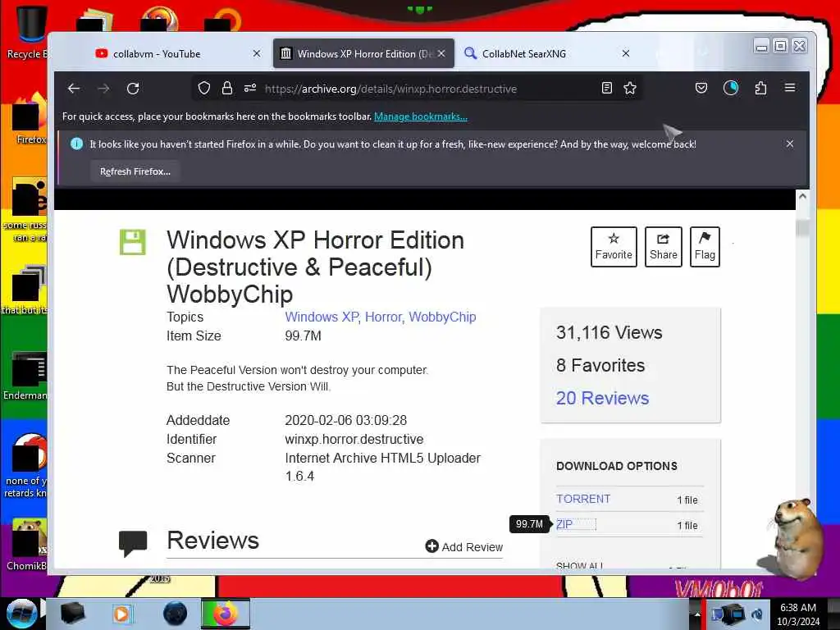Open the taskbar clock 6:38 AM

798,614
